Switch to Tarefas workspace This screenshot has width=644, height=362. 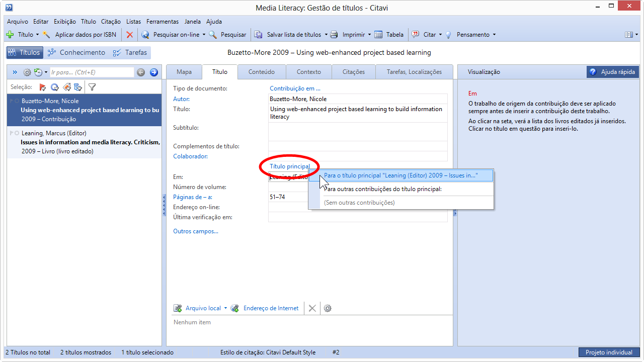(130, 52)
